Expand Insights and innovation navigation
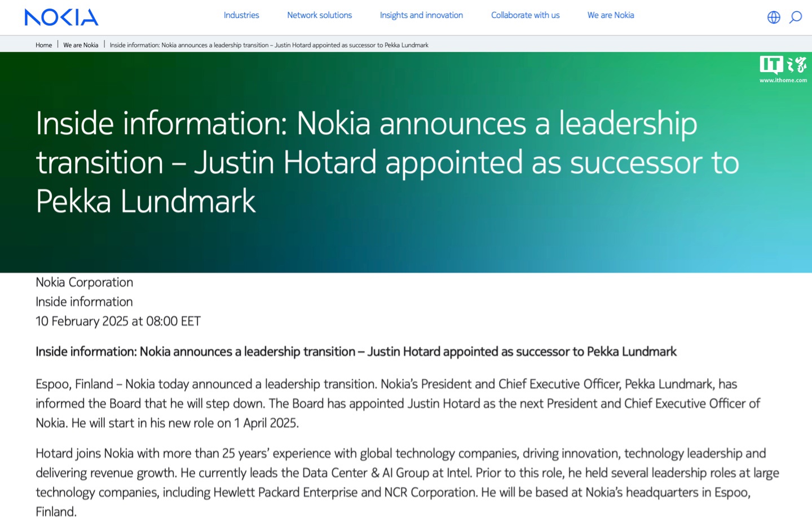This screenshot has height=528, width=812. [x=421, y=15]
